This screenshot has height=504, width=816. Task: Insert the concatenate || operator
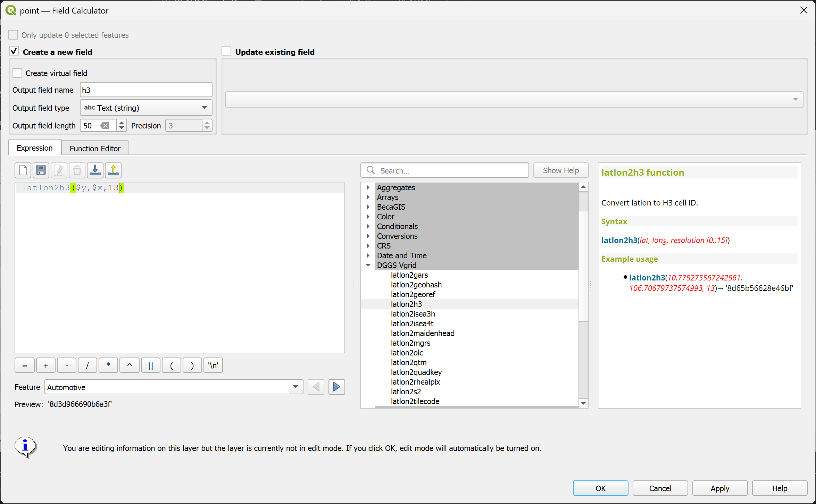point(150,366)
